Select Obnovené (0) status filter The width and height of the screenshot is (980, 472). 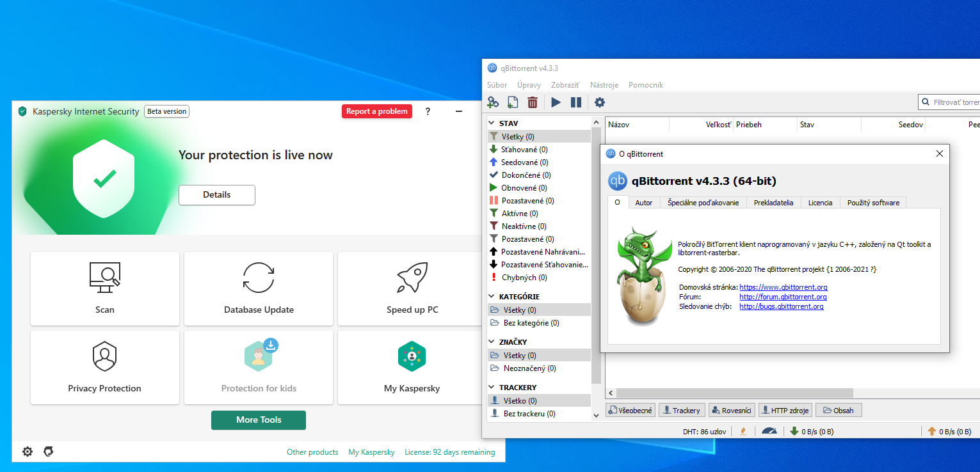point(539,187)
